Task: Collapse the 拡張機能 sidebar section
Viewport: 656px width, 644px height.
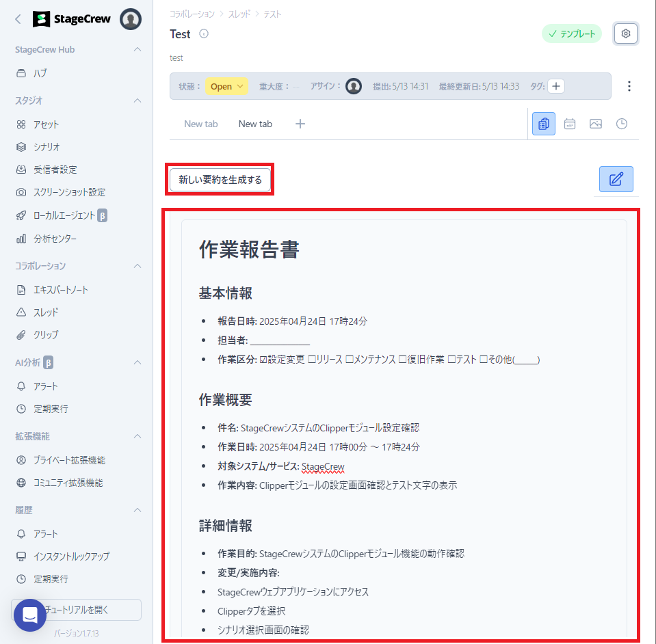Action: tap(137, 436)
